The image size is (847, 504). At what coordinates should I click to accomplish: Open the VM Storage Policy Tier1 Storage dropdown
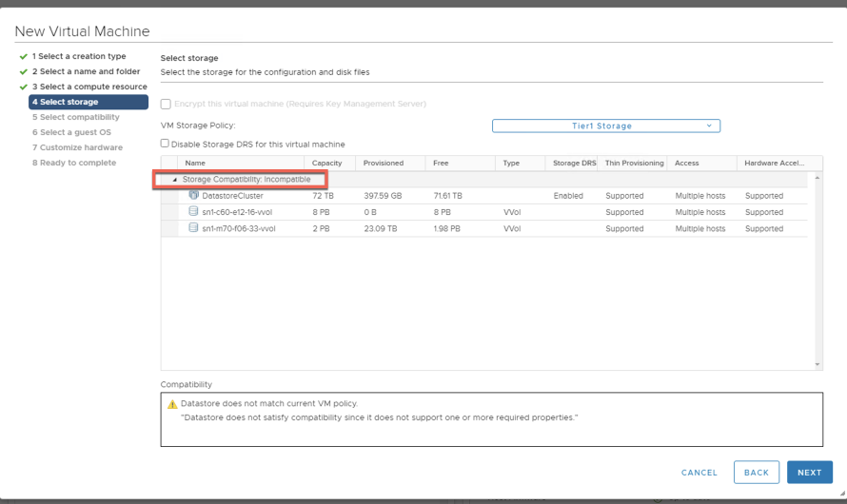(x=605, y=126)
